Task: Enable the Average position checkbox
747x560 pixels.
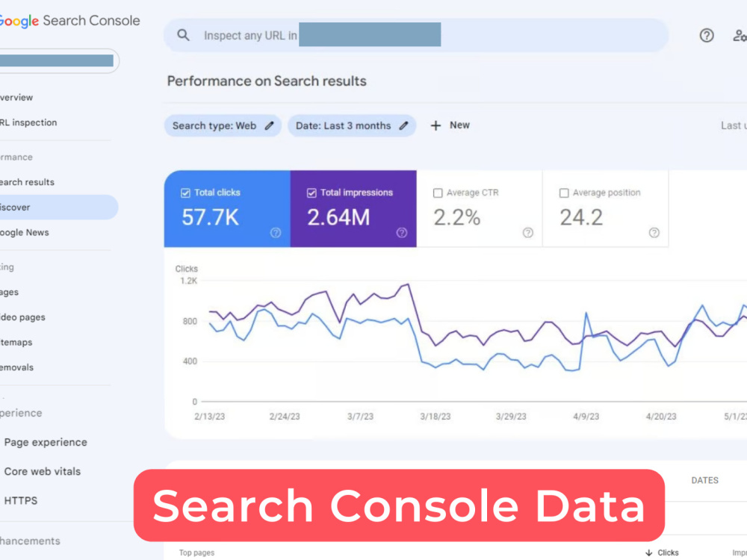Action: tap(564, 193)
